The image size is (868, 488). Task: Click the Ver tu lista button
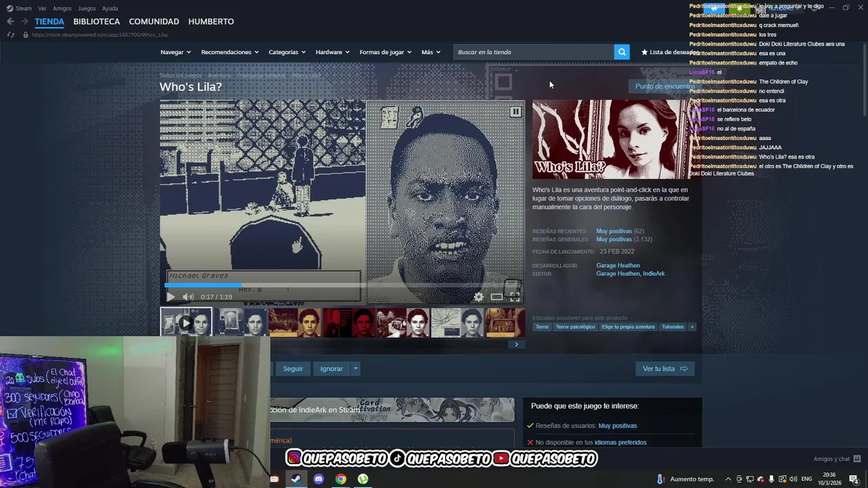[x=665, y=369]
